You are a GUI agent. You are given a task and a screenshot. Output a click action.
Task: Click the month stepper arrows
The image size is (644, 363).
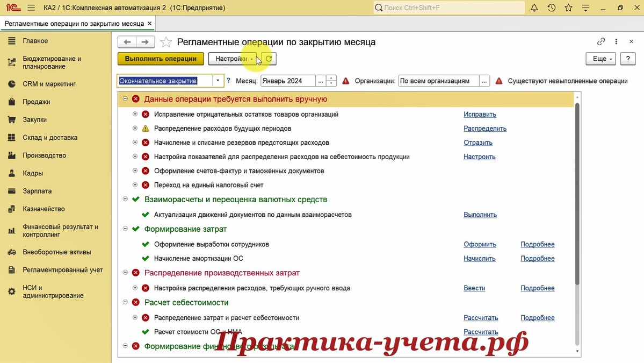click(331, 81)
